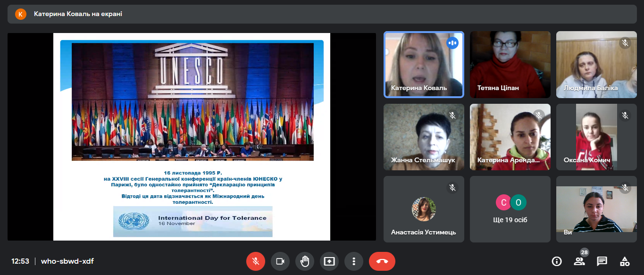The image size is (644, 275).
Task: Click the '16 листопада 1995 р.' slide text
Action: (192, 173)
